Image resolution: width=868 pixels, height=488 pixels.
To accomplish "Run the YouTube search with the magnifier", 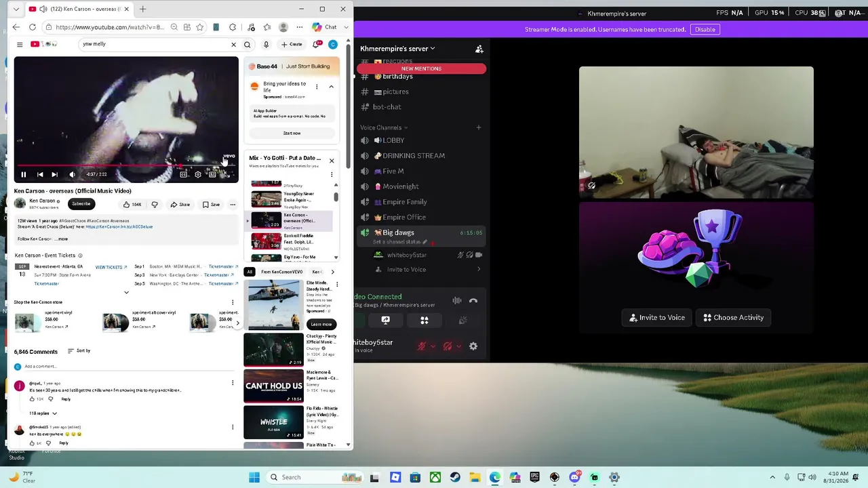I will [248, 45].
